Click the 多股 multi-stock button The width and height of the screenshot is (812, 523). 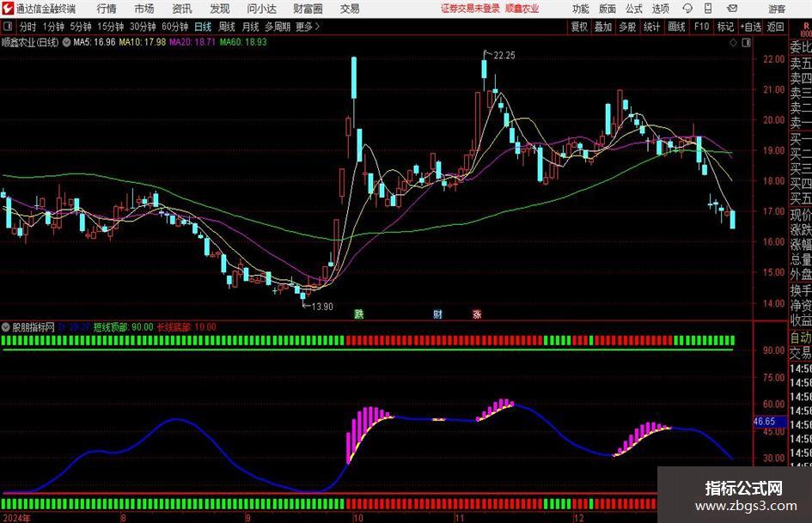627,27
